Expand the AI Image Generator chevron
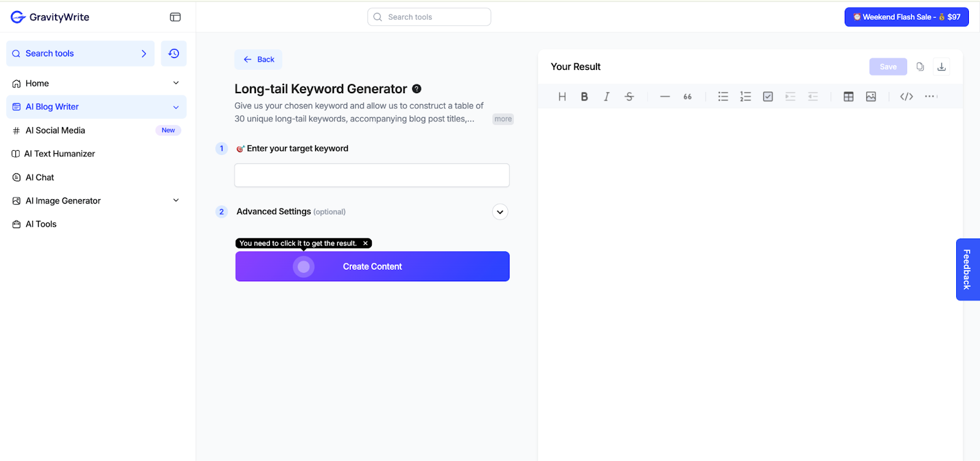The image size is (980, 461). [x=176, y=200]
